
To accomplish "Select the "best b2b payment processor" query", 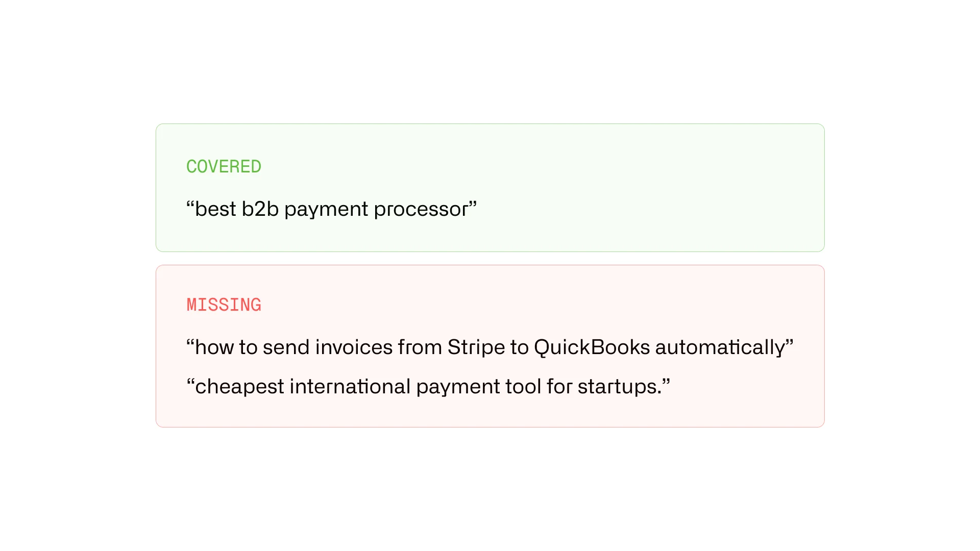I will (x=331, y=209).
